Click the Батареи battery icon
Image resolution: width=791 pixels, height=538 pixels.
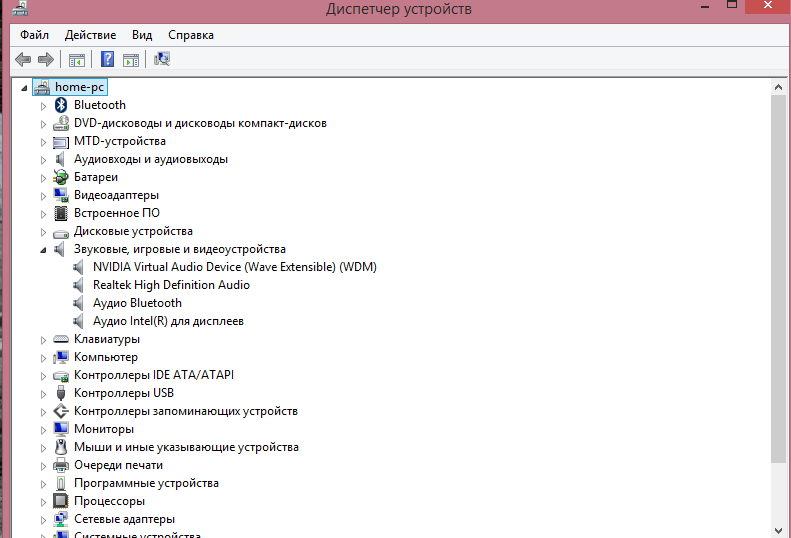61,177
